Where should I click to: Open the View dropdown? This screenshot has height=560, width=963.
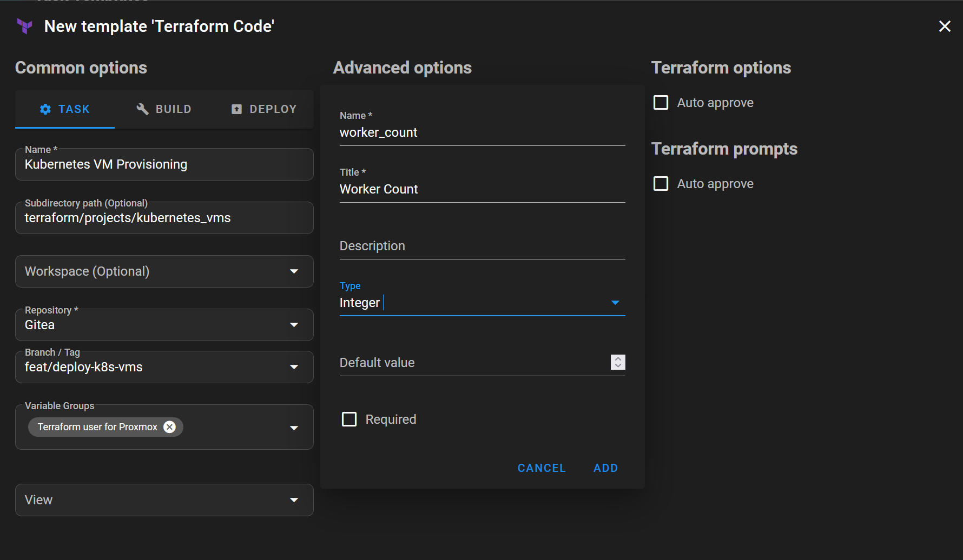point(164,500)
